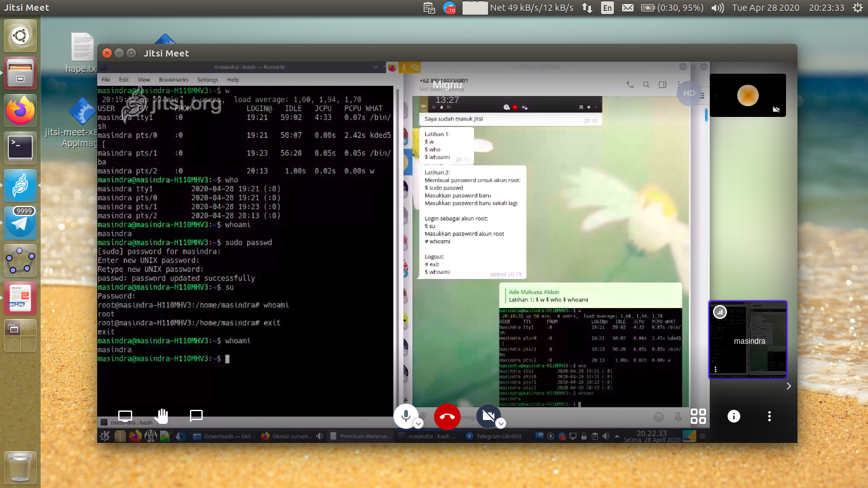Open more actions three-dot menu

[769, 416]
